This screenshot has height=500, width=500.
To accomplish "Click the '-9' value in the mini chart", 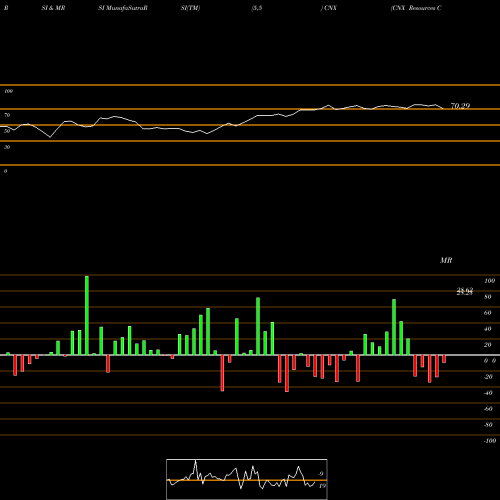I will tap(320, 474).
